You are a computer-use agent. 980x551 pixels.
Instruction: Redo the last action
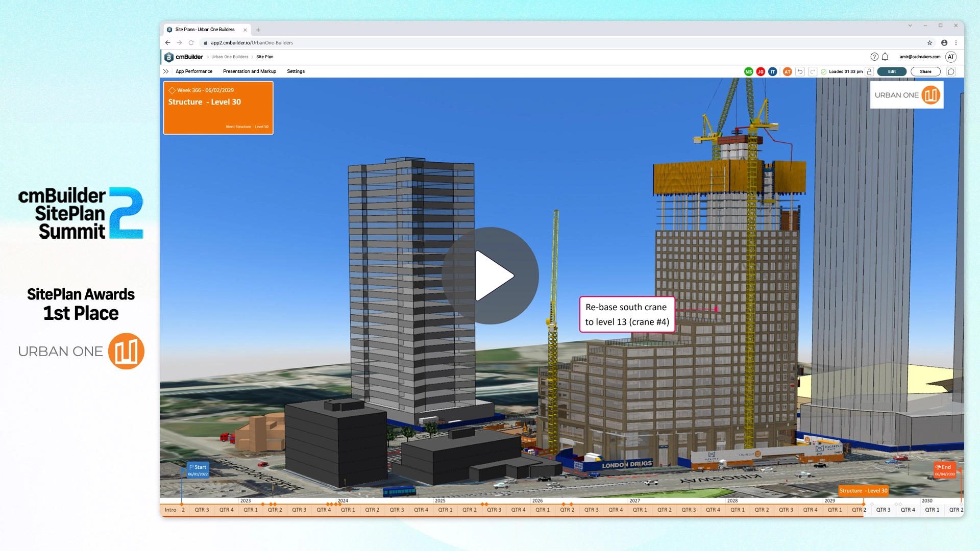pos(812,71)
